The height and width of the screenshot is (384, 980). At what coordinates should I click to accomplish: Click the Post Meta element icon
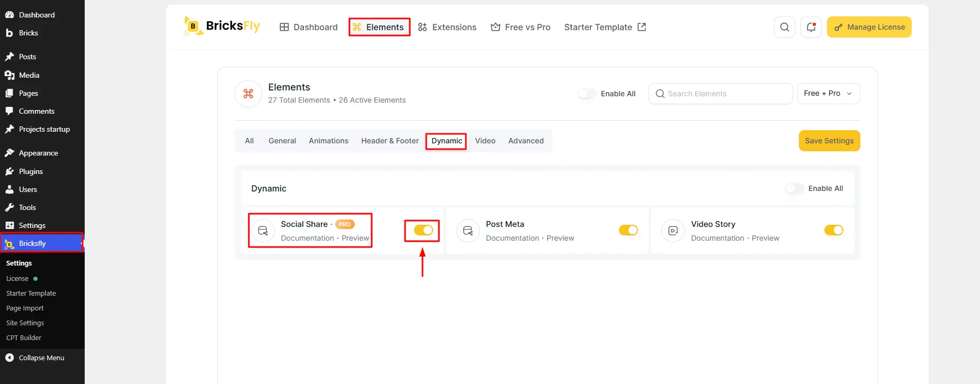pyautogui.click(x=468, y=231)
